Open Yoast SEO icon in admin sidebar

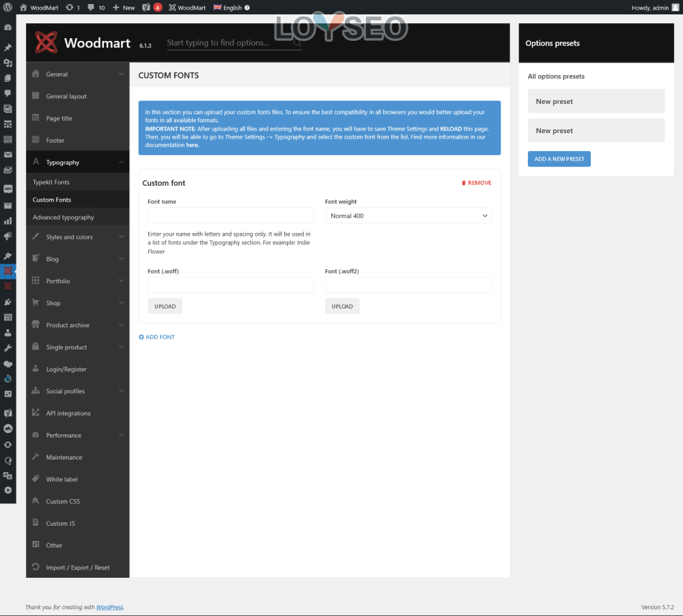click(8, 413)
